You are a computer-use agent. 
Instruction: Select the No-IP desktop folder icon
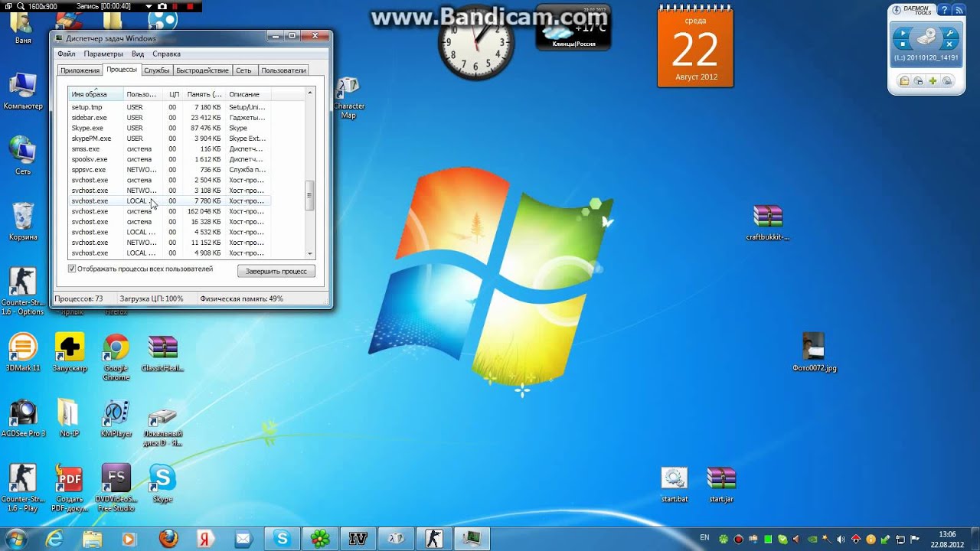[x=70, y=419]
